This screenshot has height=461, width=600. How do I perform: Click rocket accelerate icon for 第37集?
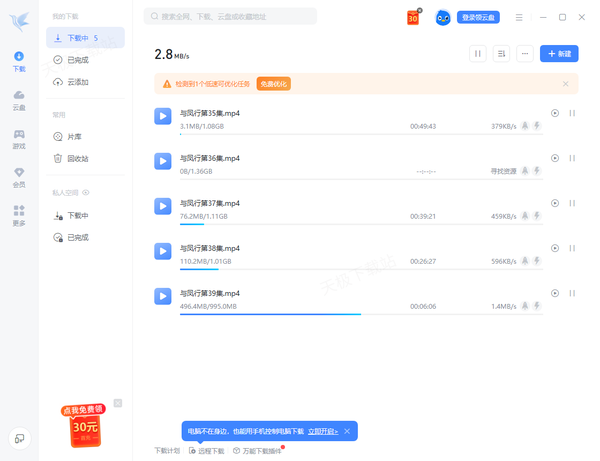[525, 216]
